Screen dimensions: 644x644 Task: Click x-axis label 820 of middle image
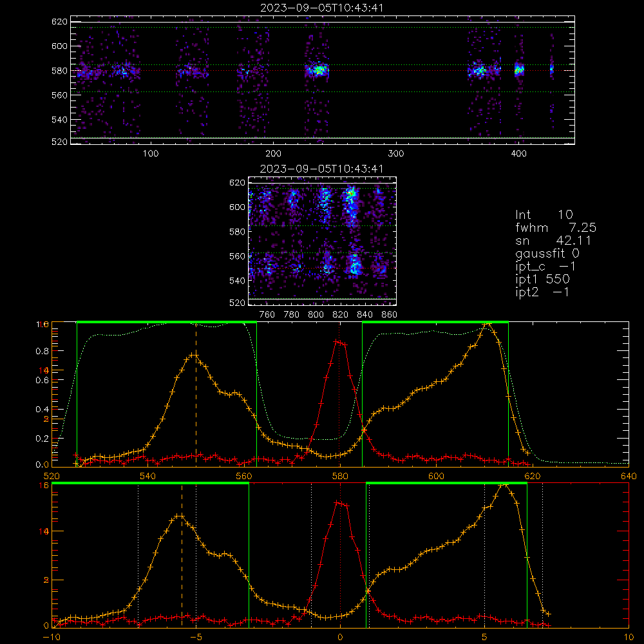341,315
